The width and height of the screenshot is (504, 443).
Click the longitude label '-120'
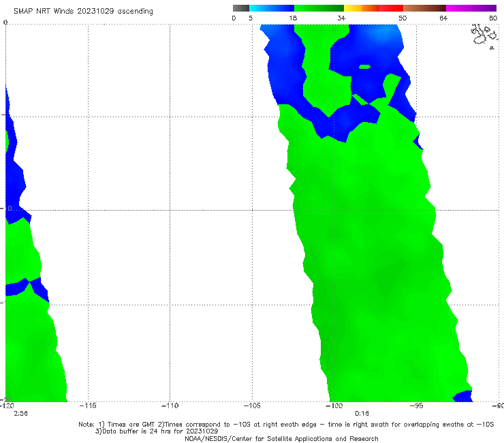pos(7,406)
